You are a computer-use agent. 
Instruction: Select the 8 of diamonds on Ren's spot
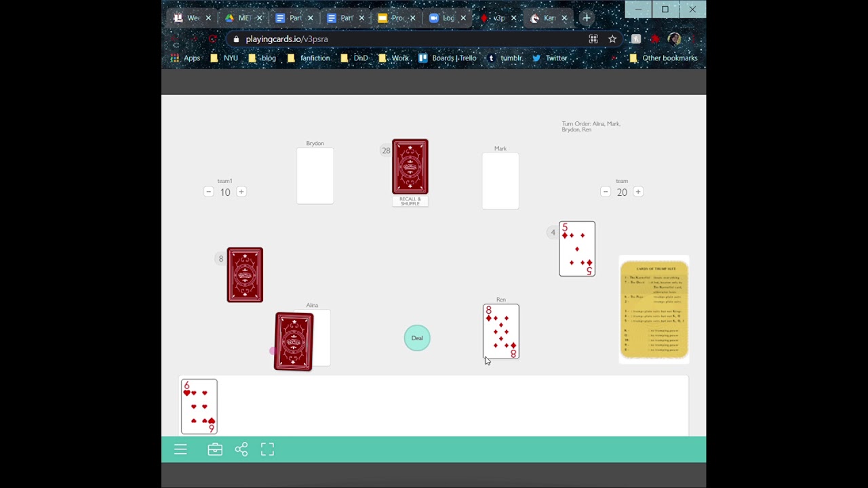tap(501, 331)
